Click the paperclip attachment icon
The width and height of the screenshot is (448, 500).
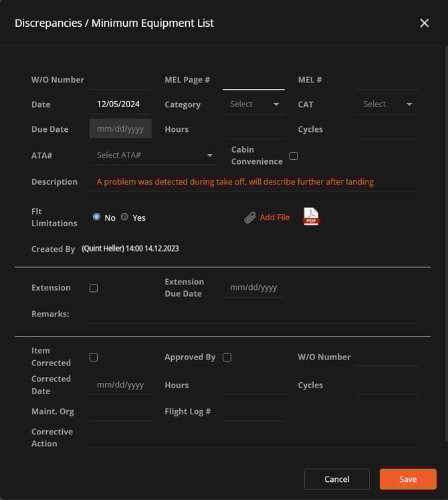coord(250,218)
